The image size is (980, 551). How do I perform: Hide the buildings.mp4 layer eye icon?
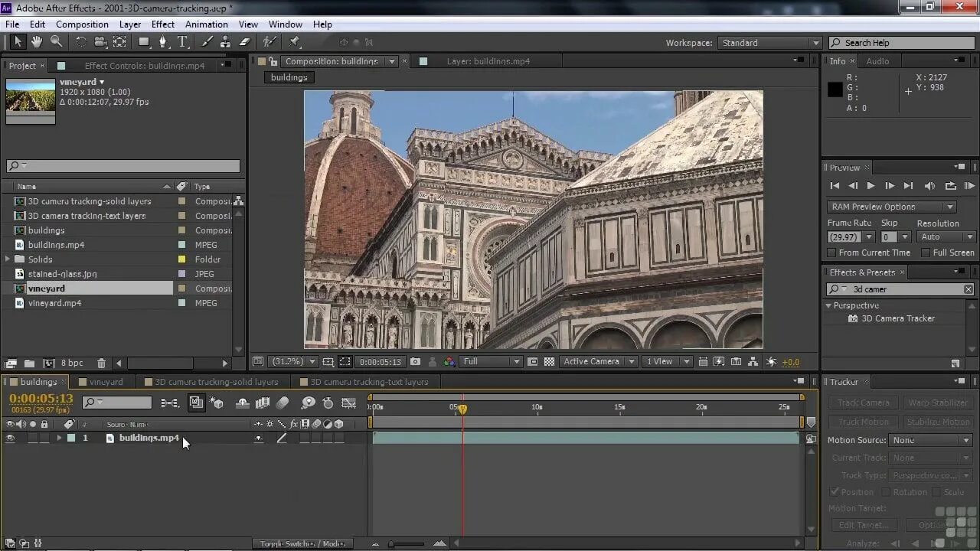pyautogui.click(x=11, y=439)
